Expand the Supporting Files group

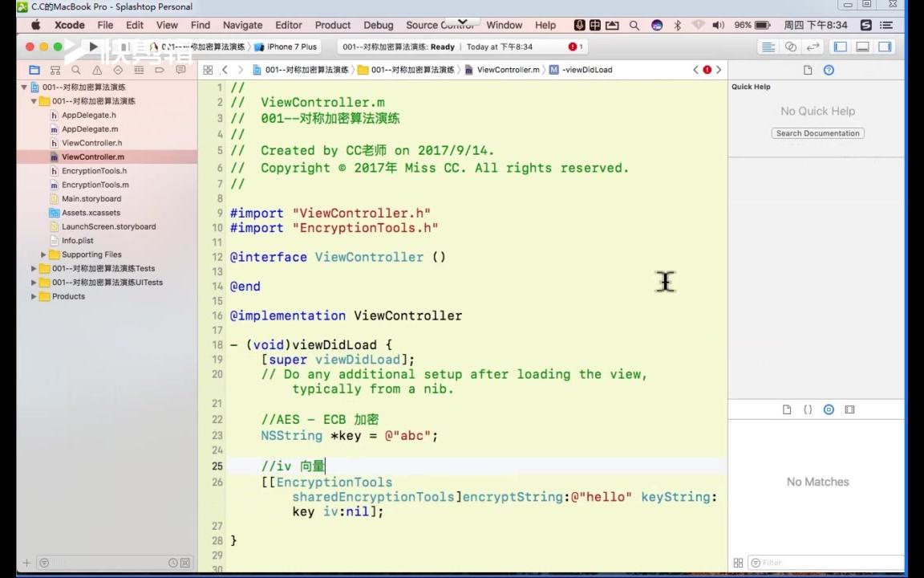click(x=43, y=254)
